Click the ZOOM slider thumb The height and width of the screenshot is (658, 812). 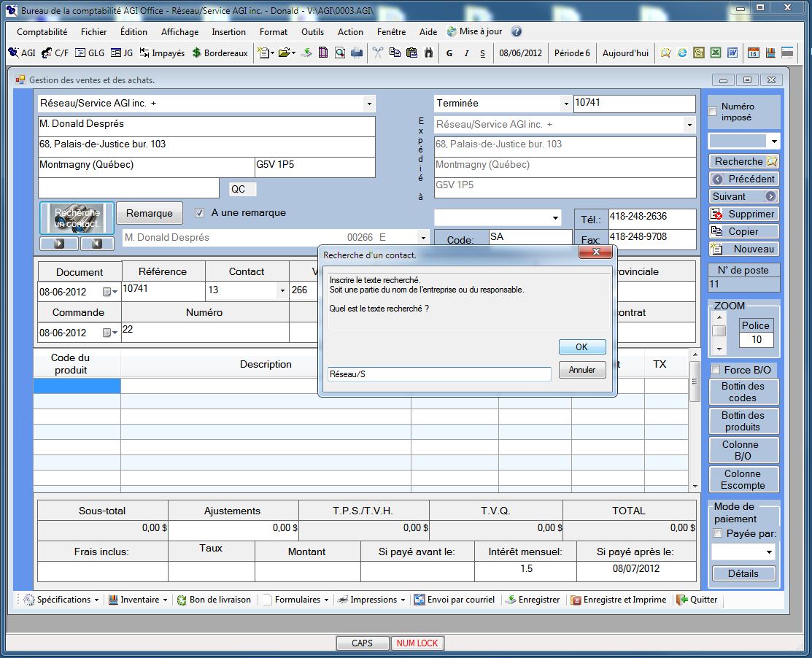(x=719, y=331)
